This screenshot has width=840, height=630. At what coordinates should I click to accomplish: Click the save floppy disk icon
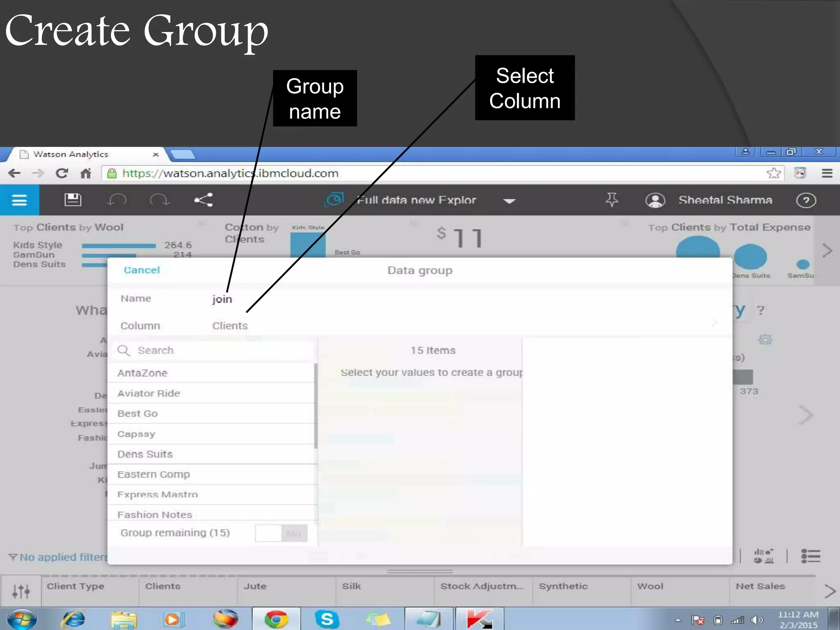click(73, 200)
